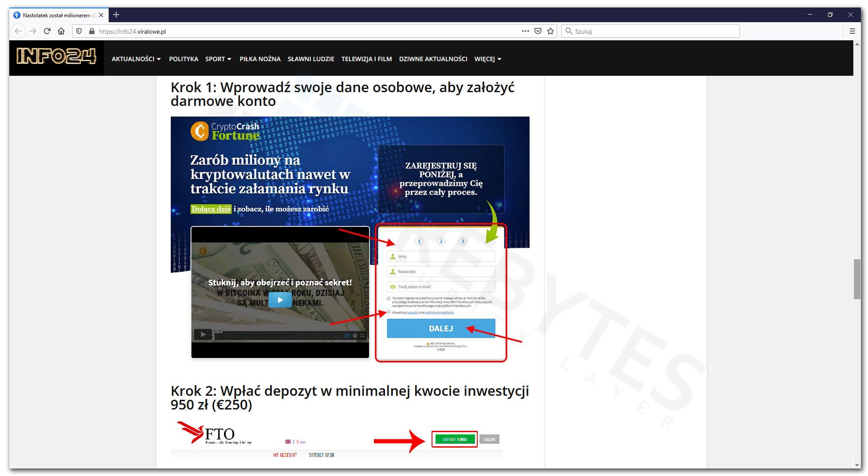Open the Firefox hamburger menu
Viewport: 868px width, 476px height.
tap(852, 31)
